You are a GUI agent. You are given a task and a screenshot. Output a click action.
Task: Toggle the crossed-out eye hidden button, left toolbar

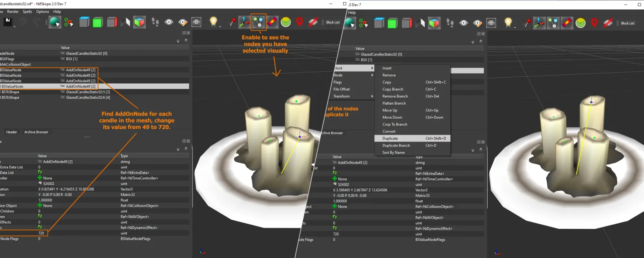pos(313,22)
